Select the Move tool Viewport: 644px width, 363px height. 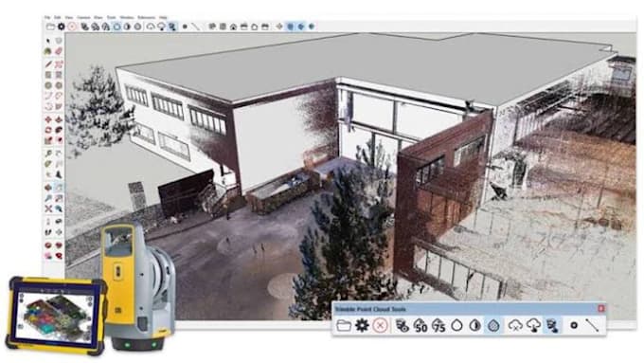(48, 119)
